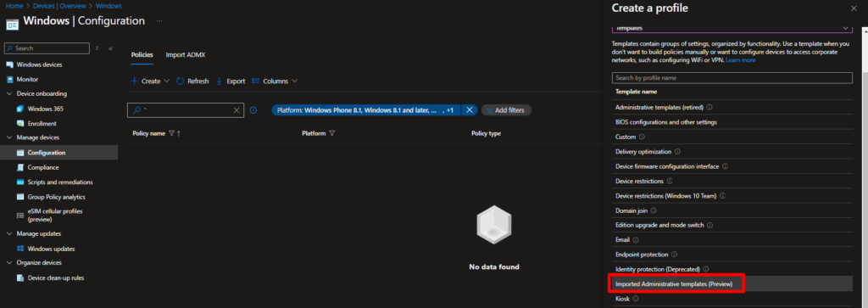Viewport: 868px width, 308px height.
Task: Collapse the Manage devices section
Action: [x=9, y=137]
